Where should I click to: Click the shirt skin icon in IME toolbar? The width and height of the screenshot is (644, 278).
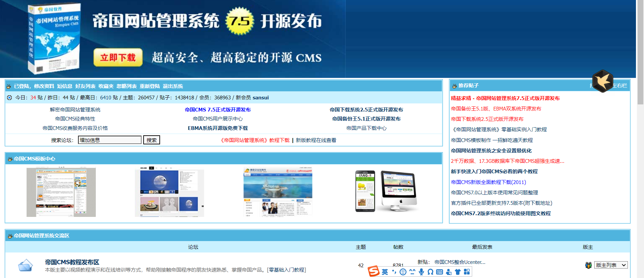click(458, 272)
